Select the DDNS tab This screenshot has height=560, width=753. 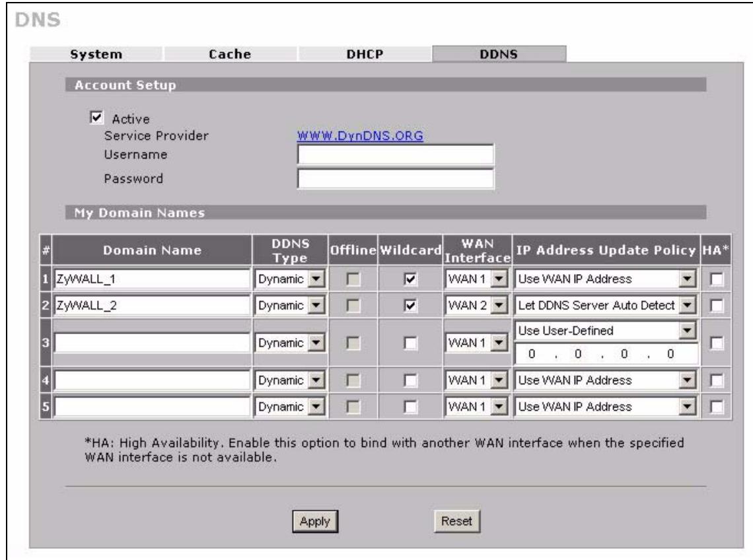click(499, 53)
